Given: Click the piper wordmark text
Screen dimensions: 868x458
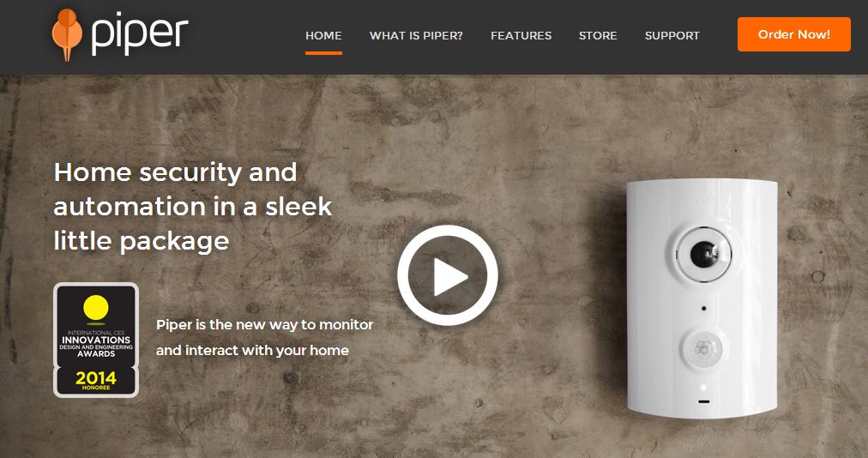Looking at the screenshot, I should coord(140,35).
